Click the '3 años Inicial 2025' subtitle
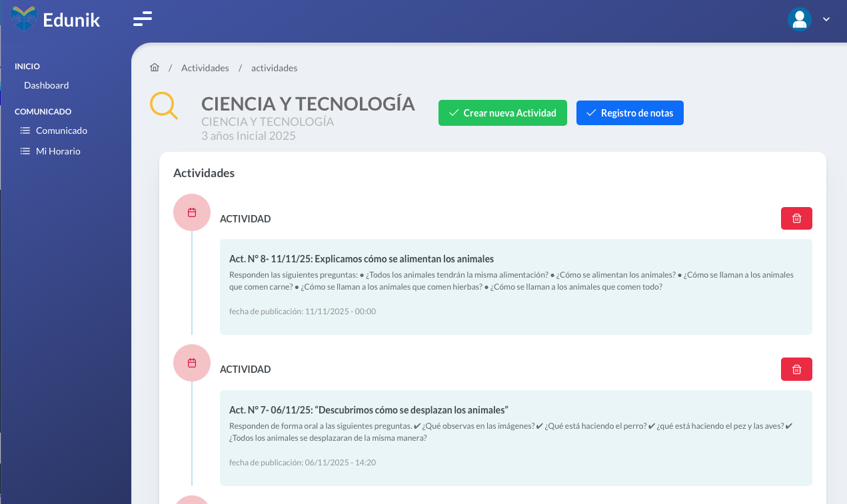This screenshot has width=847, height=504. 249,136
